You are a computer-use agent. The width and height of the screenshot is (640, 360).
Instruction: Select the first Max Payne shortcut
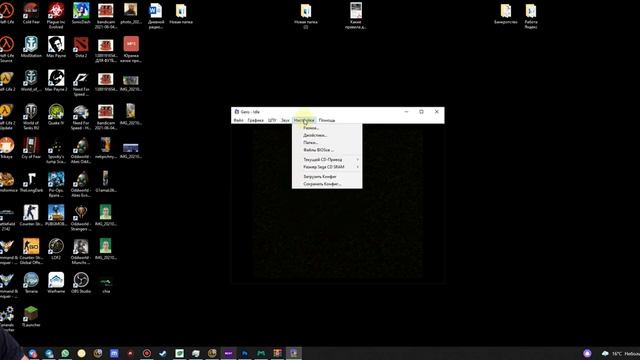(x=56, y=47)
